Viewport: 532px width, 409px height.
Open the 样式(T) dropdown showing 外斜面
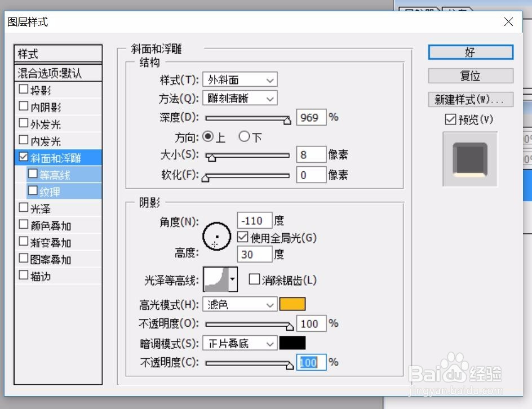coord(240,79)
